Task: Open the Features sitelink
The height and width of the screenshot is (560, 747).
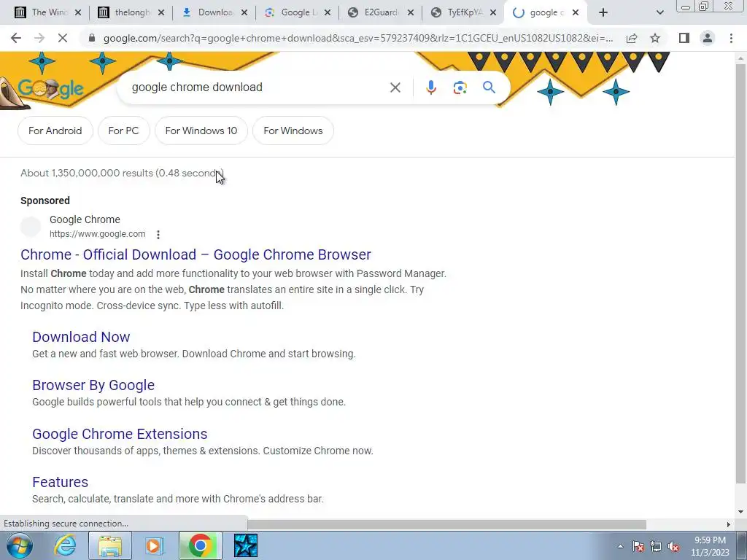Action: pos(60,483)
